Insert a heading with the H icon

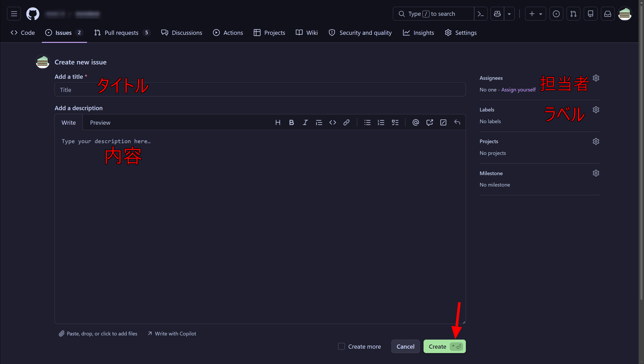point(278,122)
